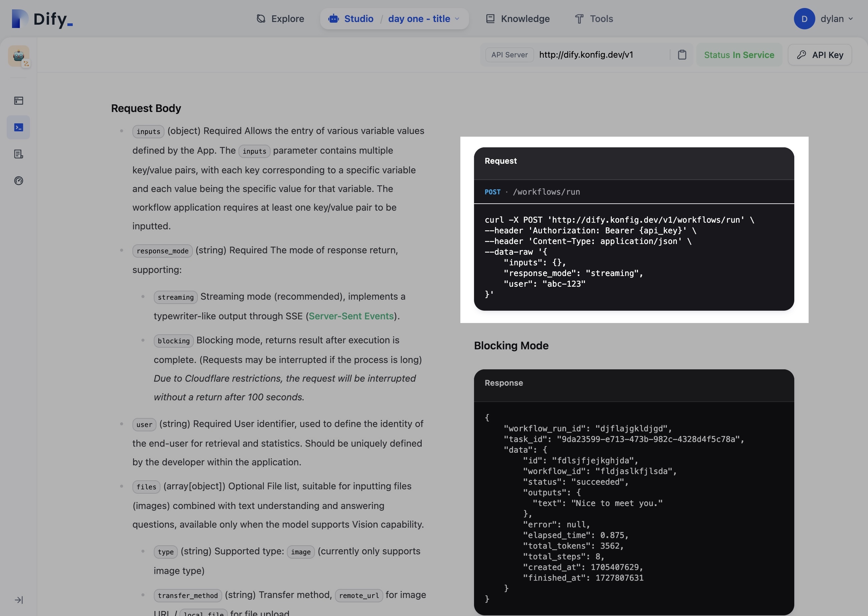Click the "response_mode": "streaming" request line
Viewport: 868px width, 616px height.
573,273
